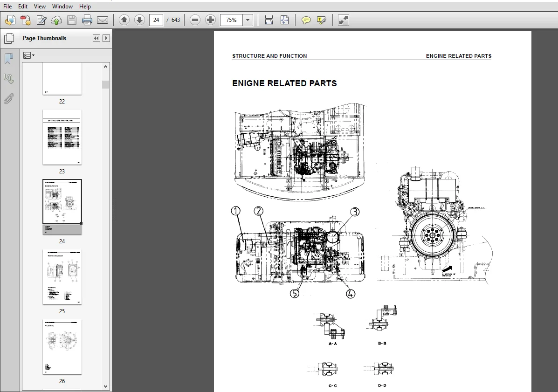Click the Fit One Full Page icon
This screenshot has width=558, height=392.
click(284, 20)
